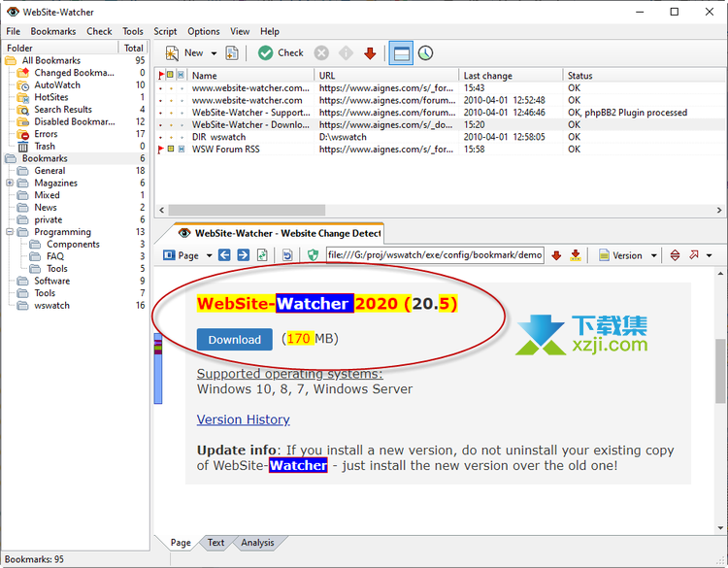
Task: Open dropdown next to external open icon
Action: [x=709, y=255]
